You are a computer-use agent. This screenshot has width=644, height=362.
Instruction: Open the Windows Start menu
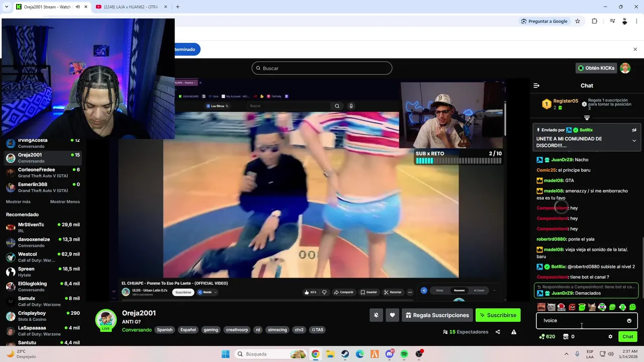coord(225,354)
